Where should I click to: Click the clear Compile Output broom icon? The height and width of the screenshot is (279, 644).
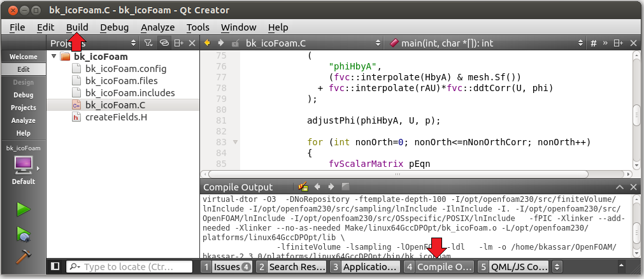pos(303,187)
